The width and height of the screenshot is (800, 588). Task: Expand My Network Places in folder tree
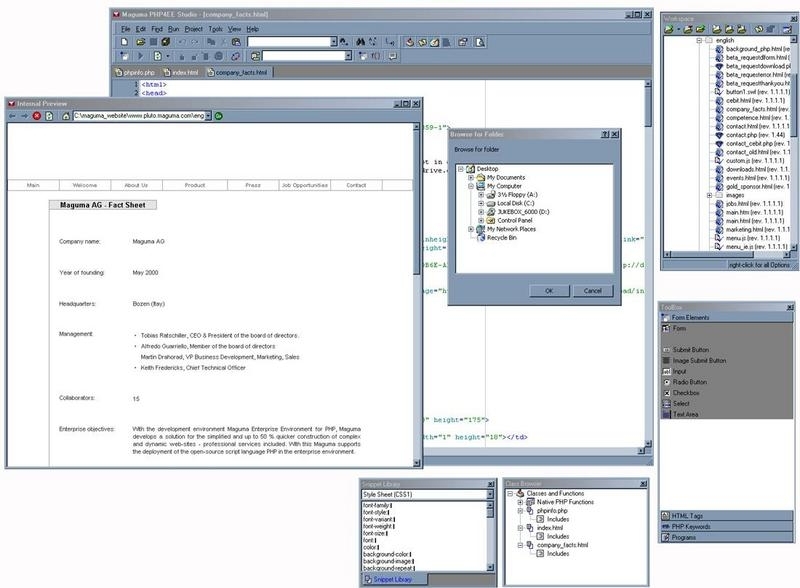pos(471,229)
